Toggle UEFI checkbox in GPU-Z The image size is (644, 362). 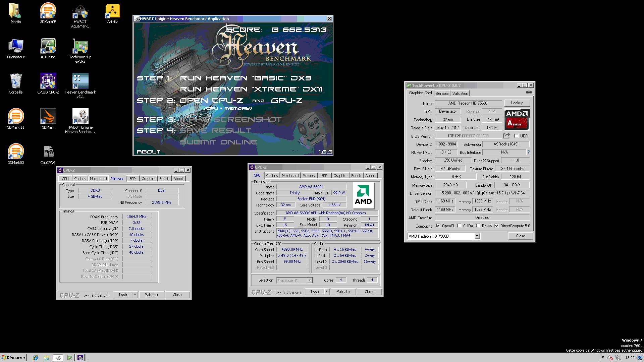[516, 136]
